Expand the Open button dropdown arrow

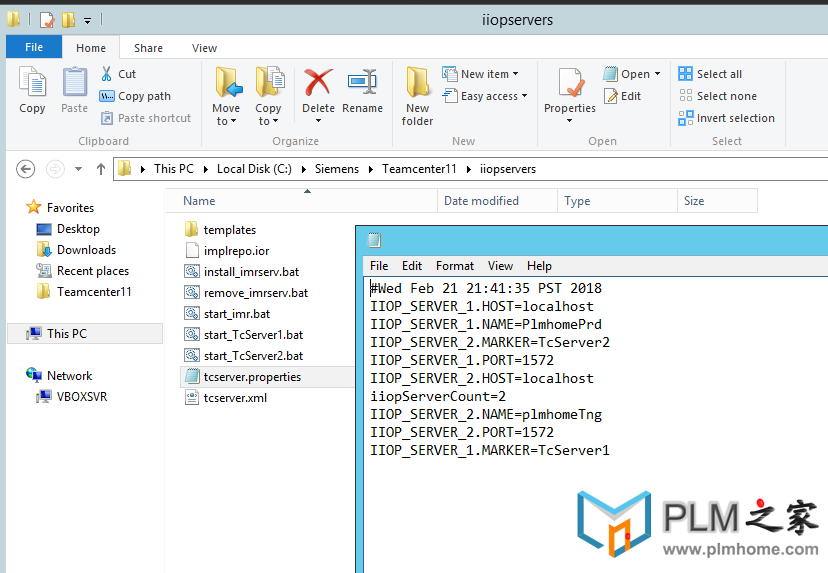(x=657, y=74)
